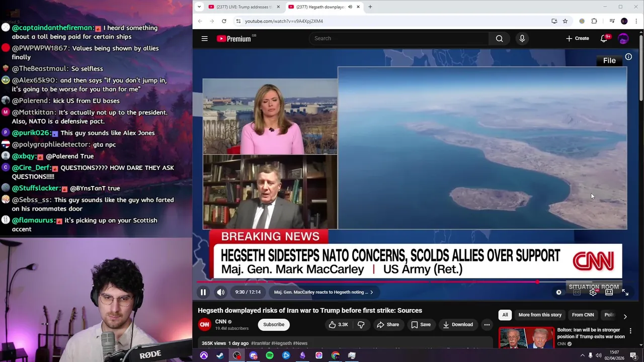Subscribe to CNN channel

point(274,324)
